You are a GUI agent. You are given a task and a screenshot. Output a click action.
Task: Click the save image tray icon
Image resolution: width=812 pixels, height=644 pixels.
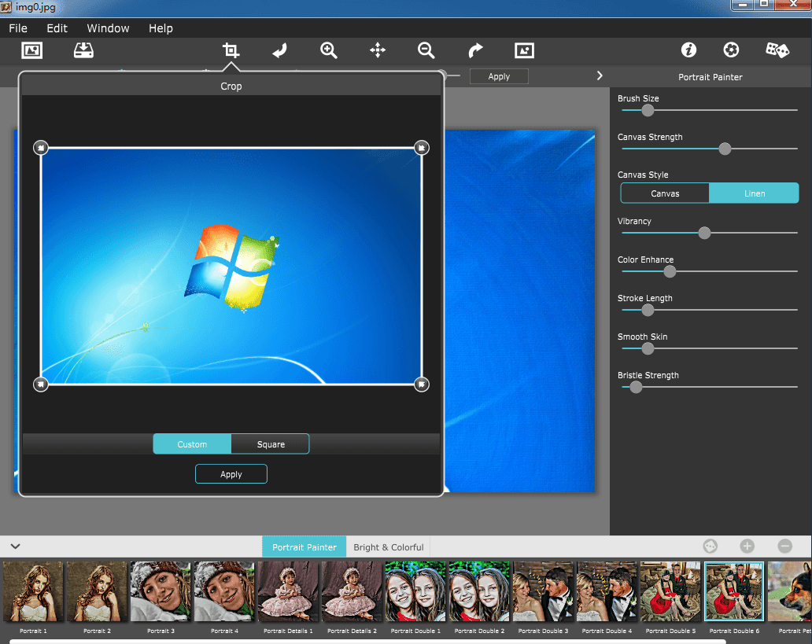coord(83,50)
